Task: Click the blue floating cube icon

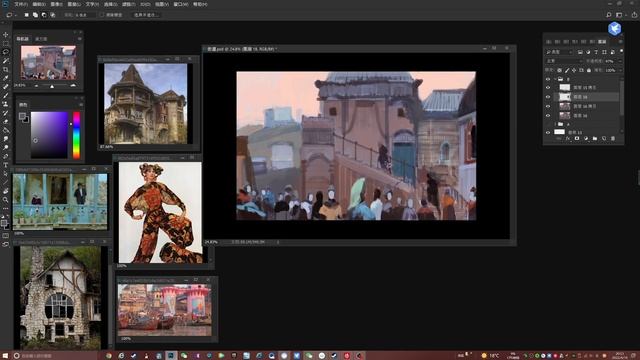Action: [x=615, y=29]
